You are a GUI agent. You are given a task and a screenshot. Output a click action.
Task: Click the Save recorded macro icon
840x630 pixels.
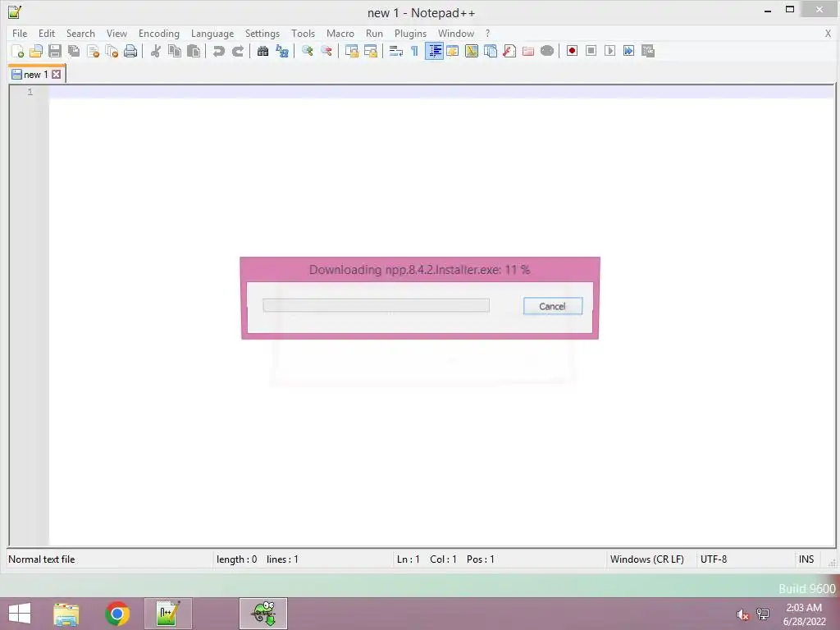pos(648,51)
